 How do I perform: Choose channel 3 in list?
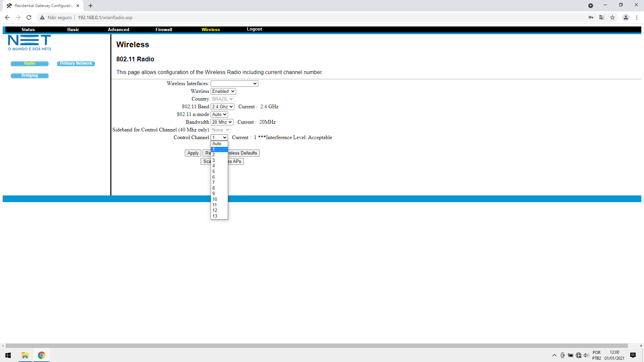[x=219, y=160]
